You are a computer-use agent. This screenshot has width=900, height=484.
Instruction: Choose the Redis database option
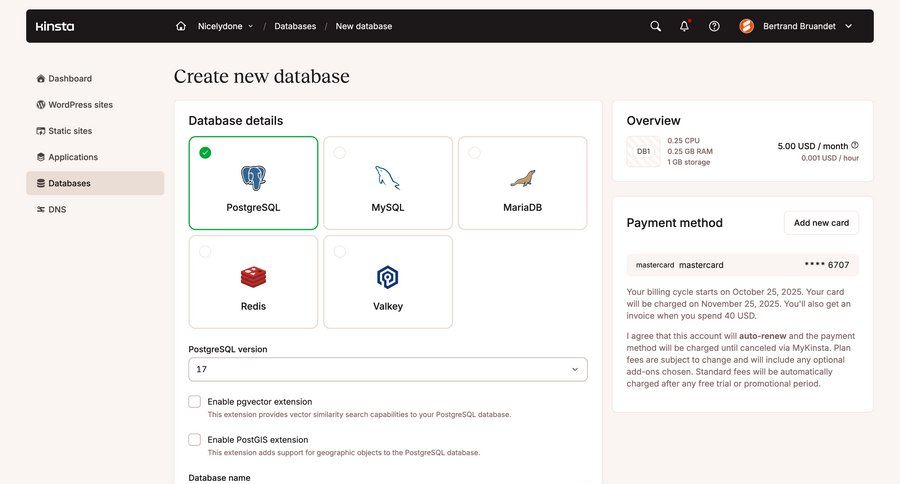253,282
